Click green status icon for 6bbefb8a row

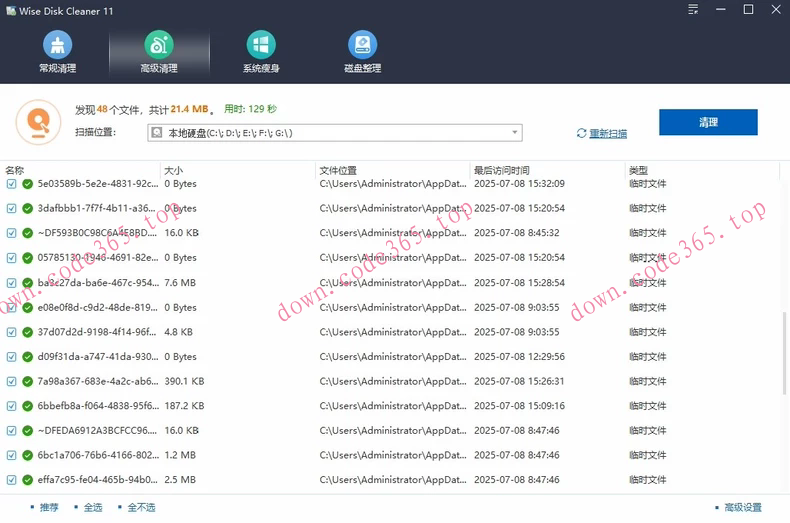28,406
